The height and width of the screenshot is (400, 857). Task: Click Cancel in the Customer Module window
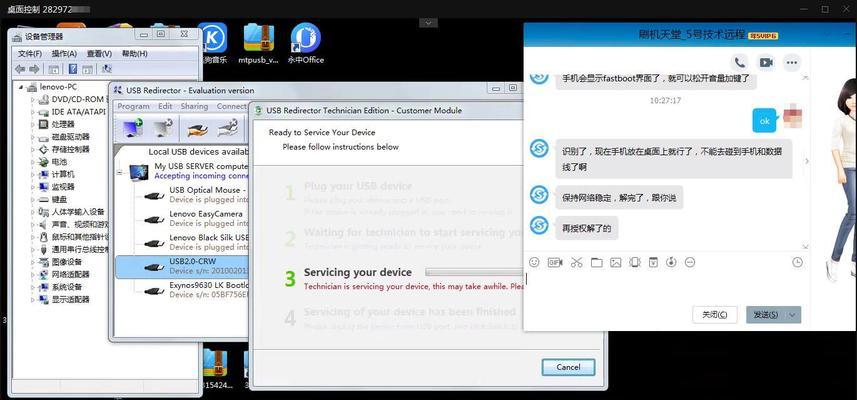click(568, 367)
